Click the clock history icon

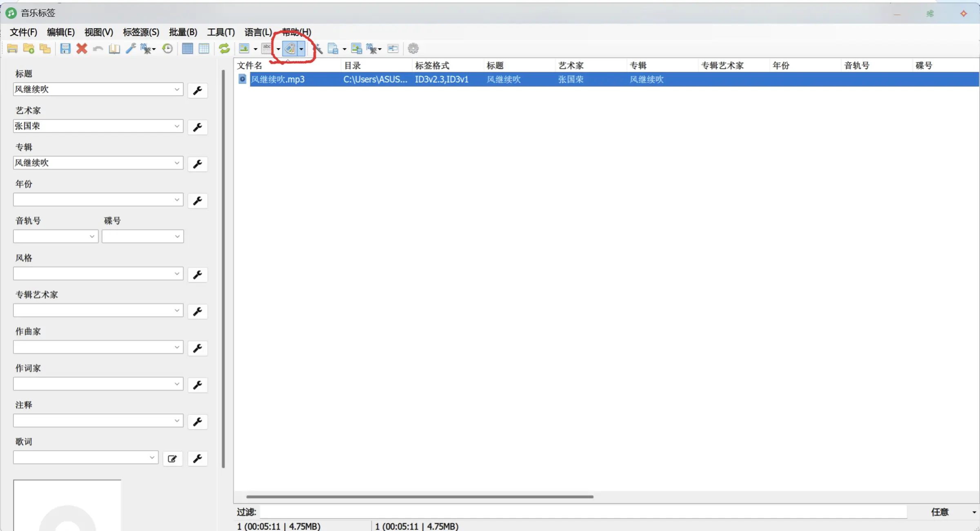tap(167, 49)
